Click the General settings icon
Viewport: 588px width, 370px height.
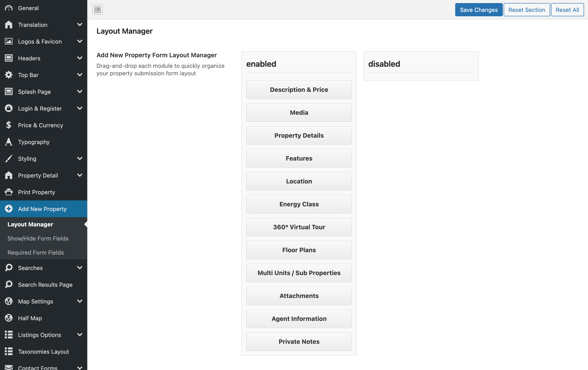pos(9,8)
